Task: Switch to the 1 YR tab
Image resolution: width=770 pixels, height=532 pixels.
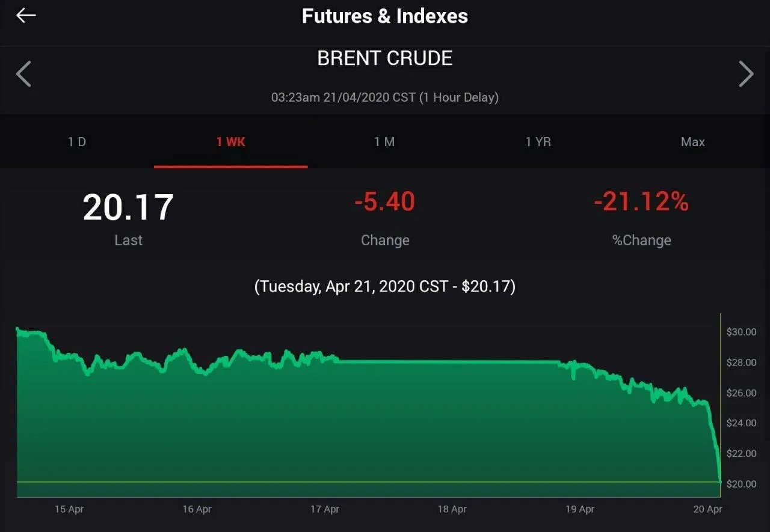Action: pyautogui.click(x=538, y=142)
